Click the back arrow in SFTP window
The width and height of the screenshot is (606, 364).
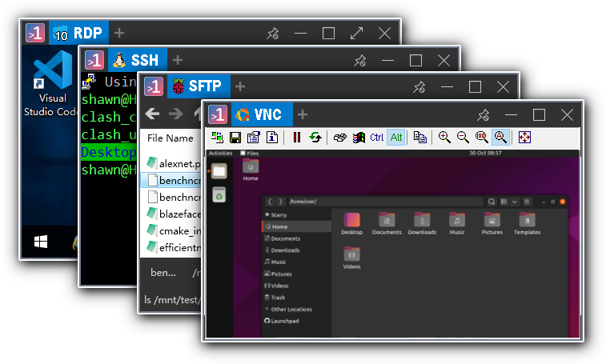[152, 114]
